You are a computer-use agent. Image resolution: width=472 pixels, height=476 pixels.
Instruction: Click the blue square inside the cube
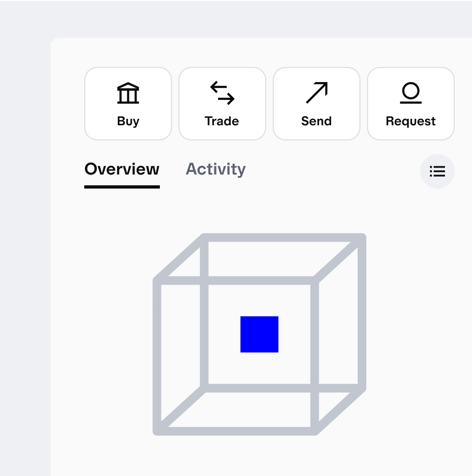(259, 334)
